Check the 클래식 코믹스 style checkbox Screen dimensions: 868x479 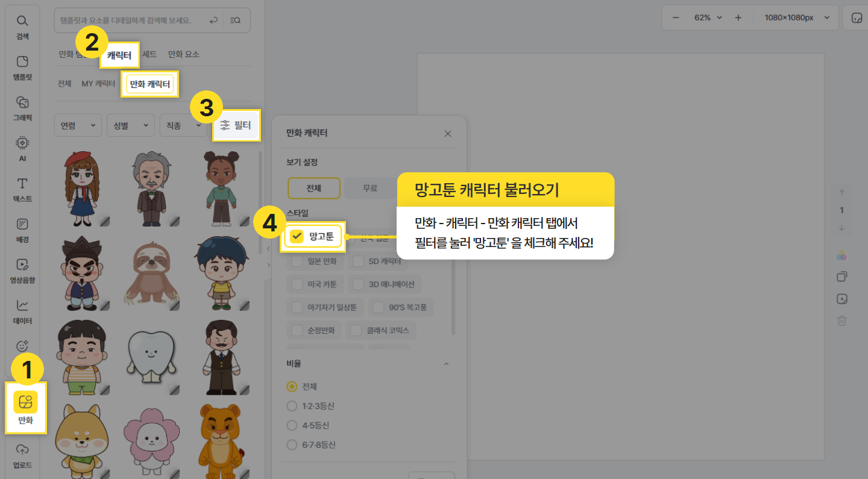tap(356, 330)
